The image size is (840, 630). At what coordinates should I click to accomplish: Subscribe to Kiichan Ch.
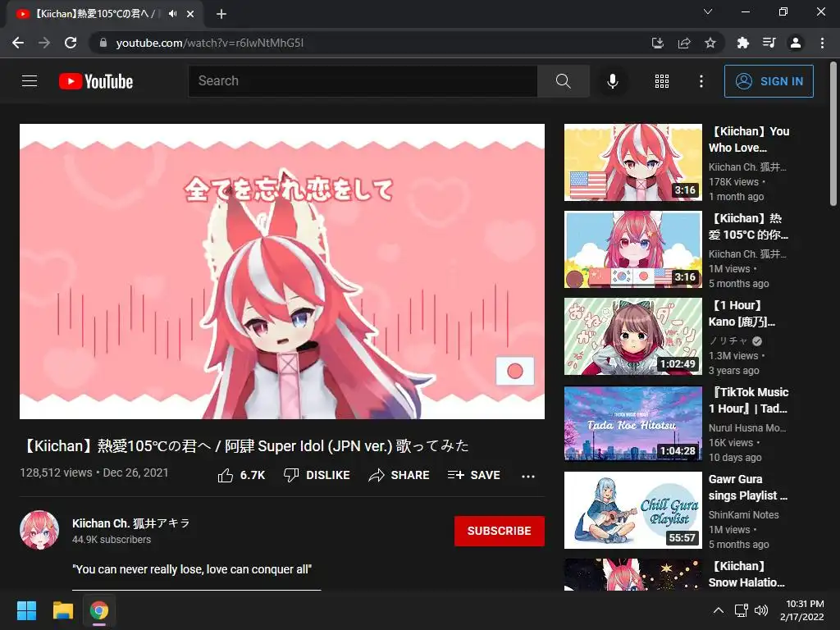coord(500,531)
